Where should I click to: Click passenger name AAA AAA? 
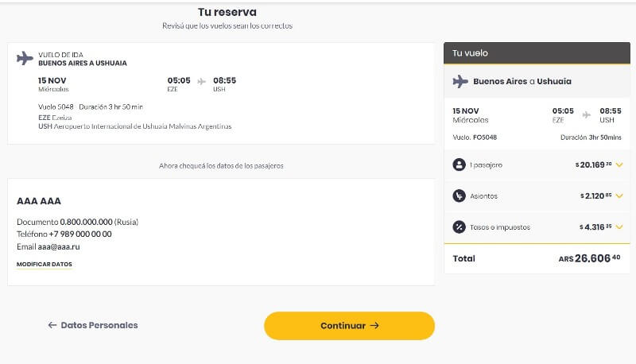(x=39, y=201)
